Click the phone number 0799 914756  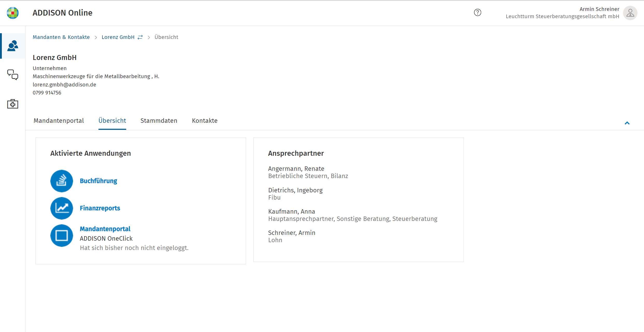coord(47,93)
